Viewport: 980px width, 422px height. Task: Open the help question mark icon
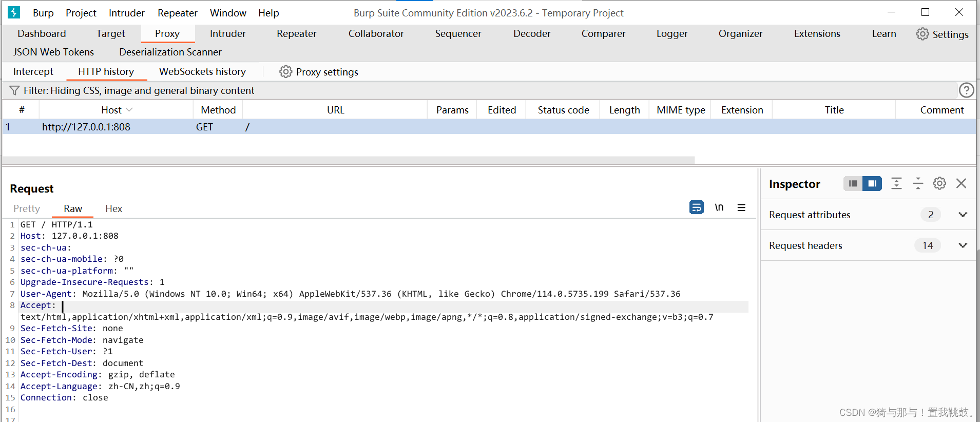(966, 90)
